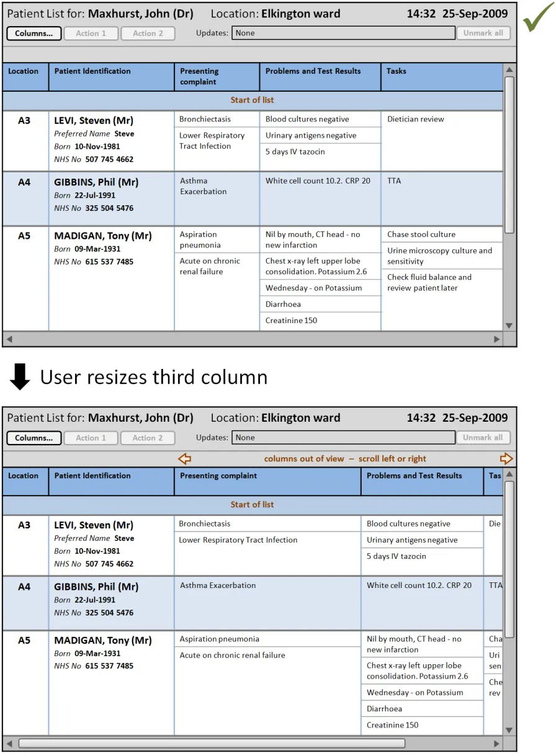Screen dimensions: 556x756
Task: Click vertical scrollbar down arrow in upper patient list
Action: coord(509,326)
